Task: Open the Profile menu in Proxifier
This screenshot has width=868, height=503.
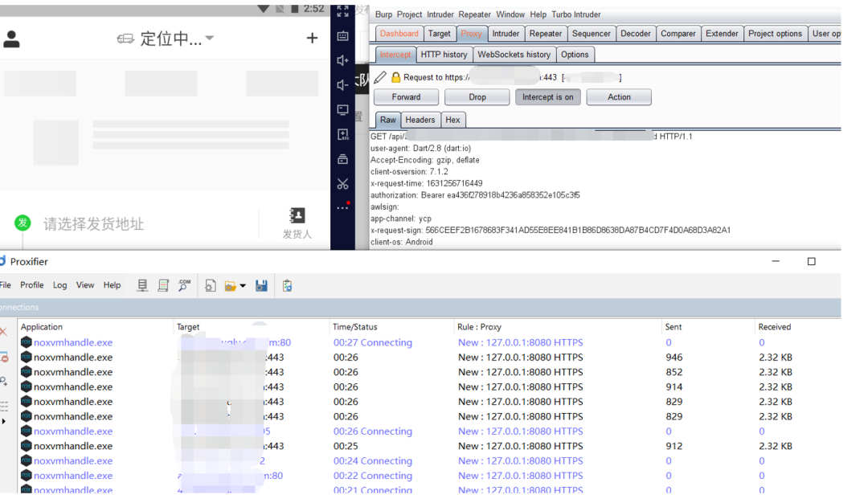Action: (x=32, y=285)
